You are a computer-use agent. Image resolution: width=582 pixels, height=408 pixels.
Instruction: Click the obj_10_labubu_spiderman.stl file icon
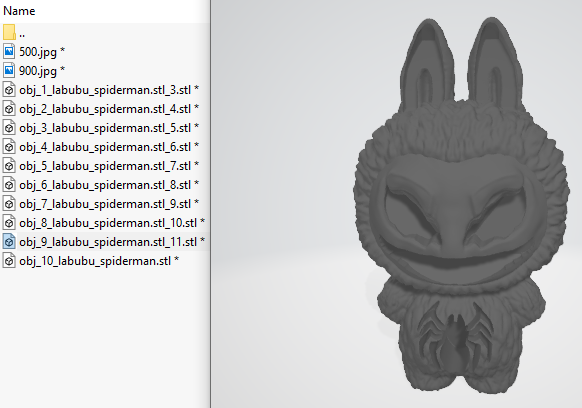[x=9, y=260]
